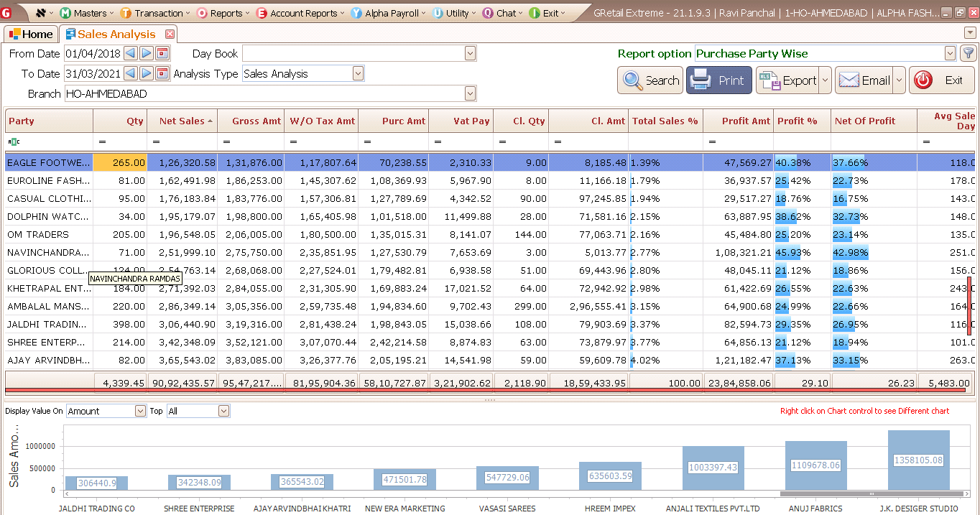980x515 pixels.
Task: Click the chart bar labeled 471501.78
Action: click(x=405, y=479)
